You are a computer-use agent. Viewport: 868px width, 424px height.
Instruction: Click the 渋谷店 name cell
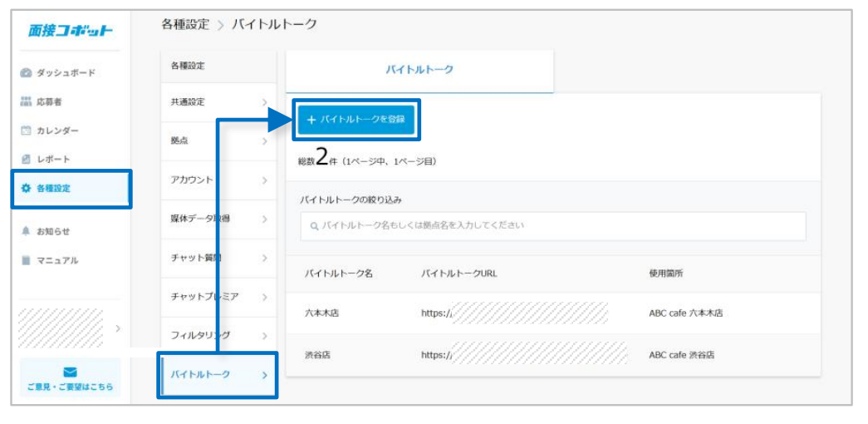click(318, 355)
